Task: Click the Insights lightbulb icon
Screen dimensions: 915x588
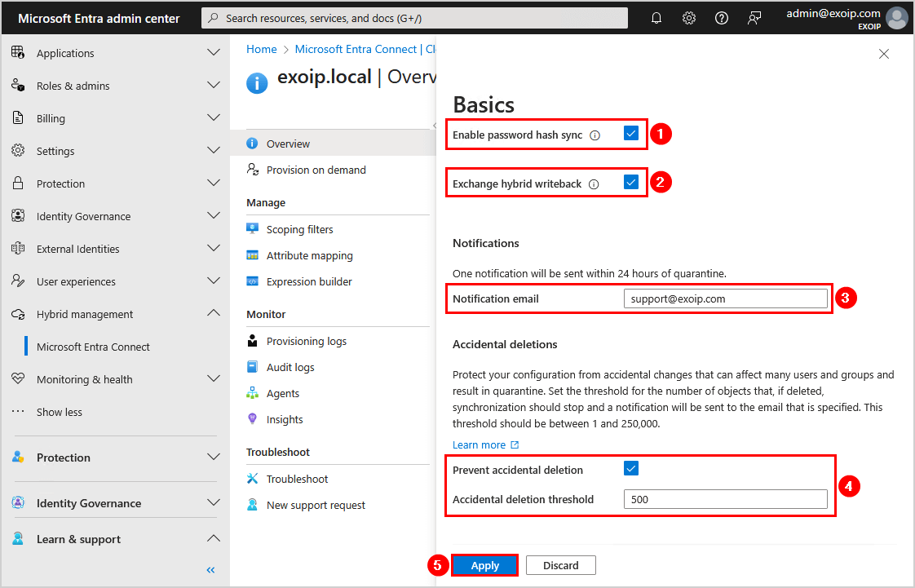Action: pos(252,419)
